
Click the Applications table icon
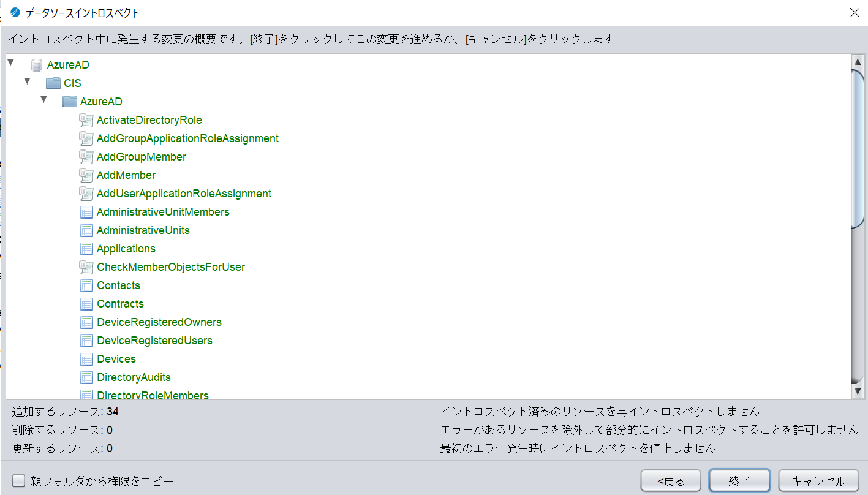pos(86,249)
